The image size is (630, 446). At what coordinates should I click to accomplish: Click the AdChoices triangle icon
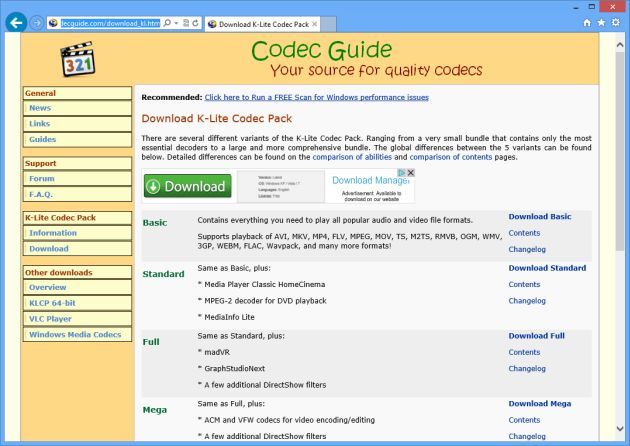(401, 173)
